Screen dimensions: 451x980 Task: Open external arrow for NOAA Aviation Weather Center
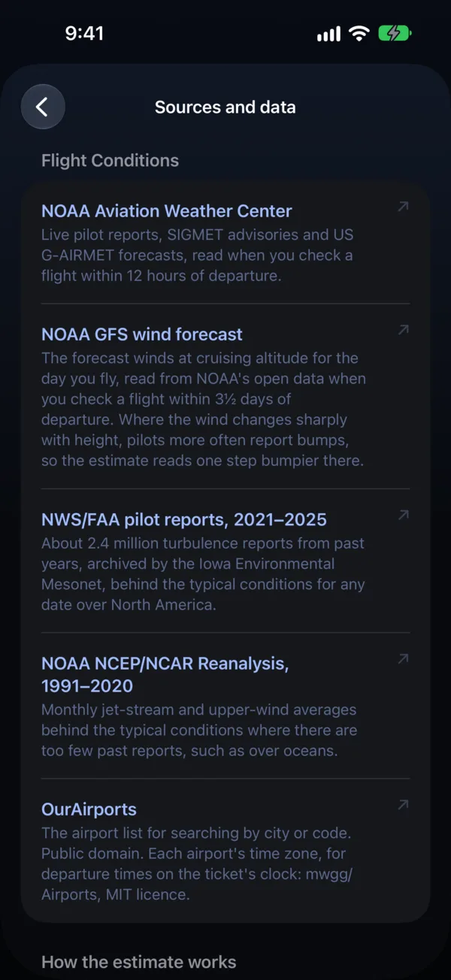click(403, 206)
